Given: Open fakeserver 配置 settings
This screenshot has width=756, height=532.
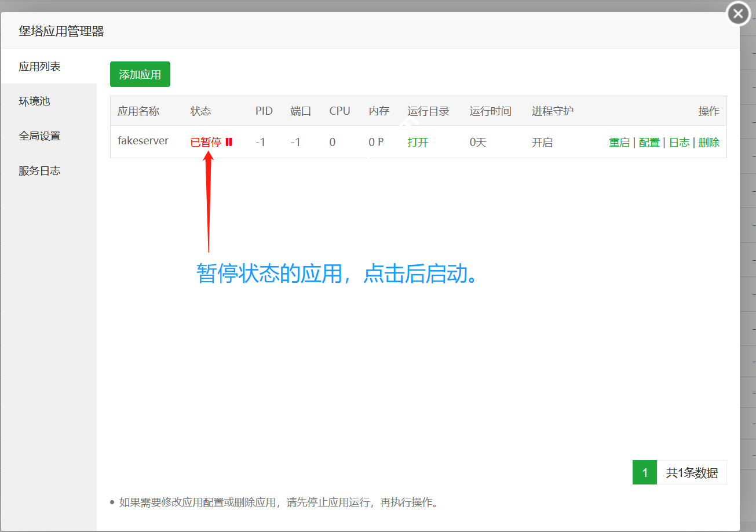Looking at the screenshot, I should click(649, 143).
